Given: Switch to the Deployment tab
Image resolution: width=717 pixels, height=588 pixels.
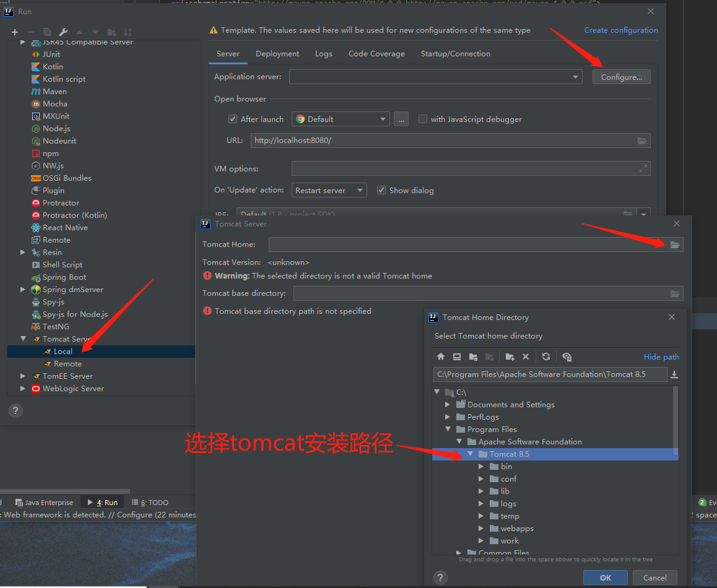Looking at the screenshot, I should tap(277, 54).
